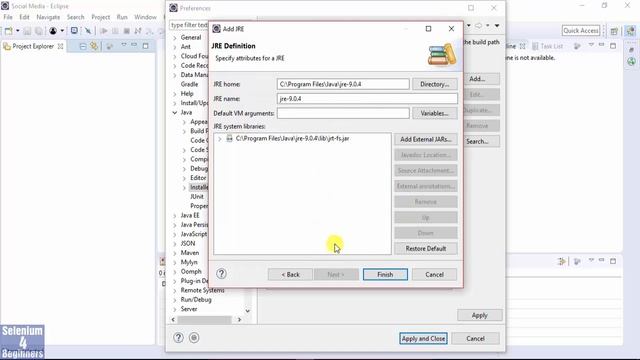Viewport: 640px width, 360px height.
Task: Expand the General preferences node
Action: [x=175, y=38]
